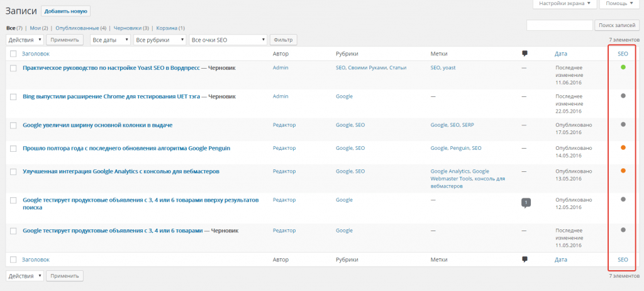
Task: Tick checkbox for Goolgle Analytics integration post
Action: (13, 171)
